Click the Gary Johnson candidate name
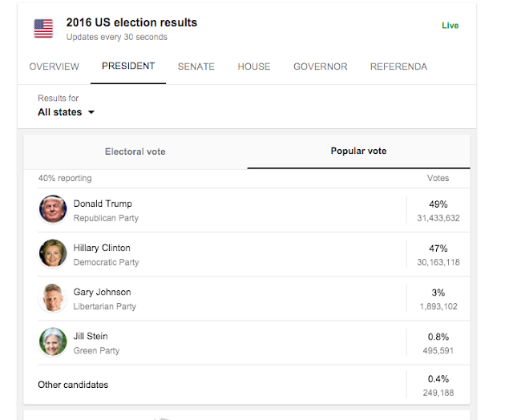This screenshot has width=513, height=420. tap(102, 292)
